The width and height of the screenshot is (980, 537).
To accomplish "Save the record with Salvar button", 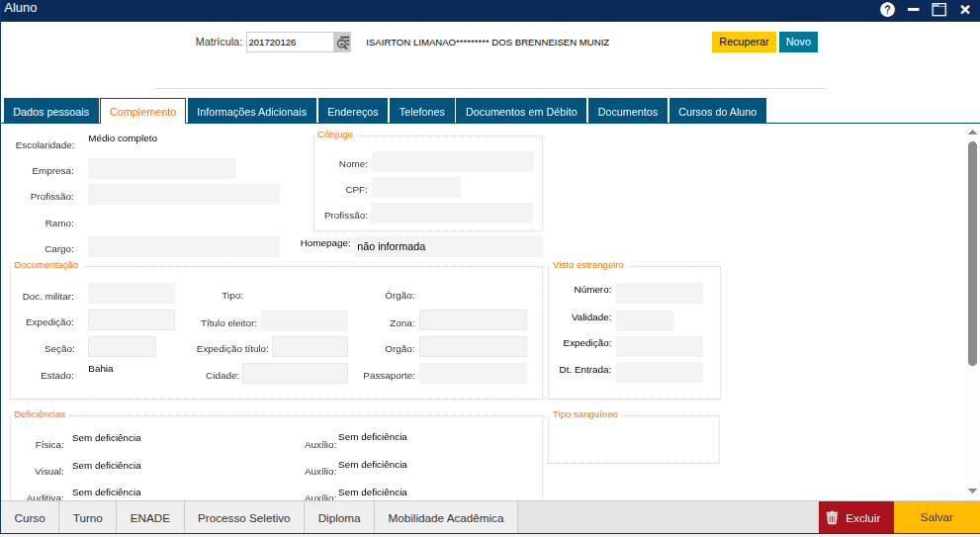I will 936,517.
